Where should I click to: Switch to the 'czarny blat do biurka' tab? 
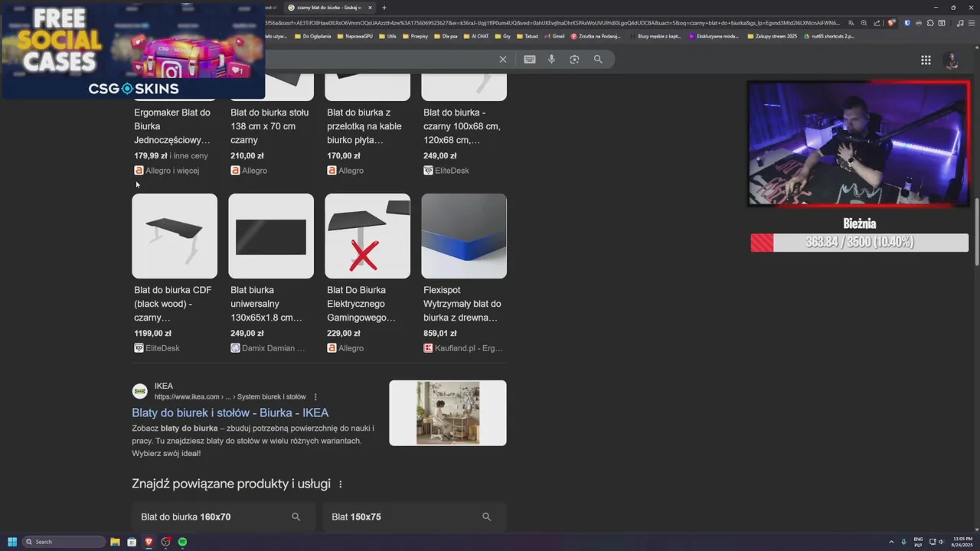(329, 8)
